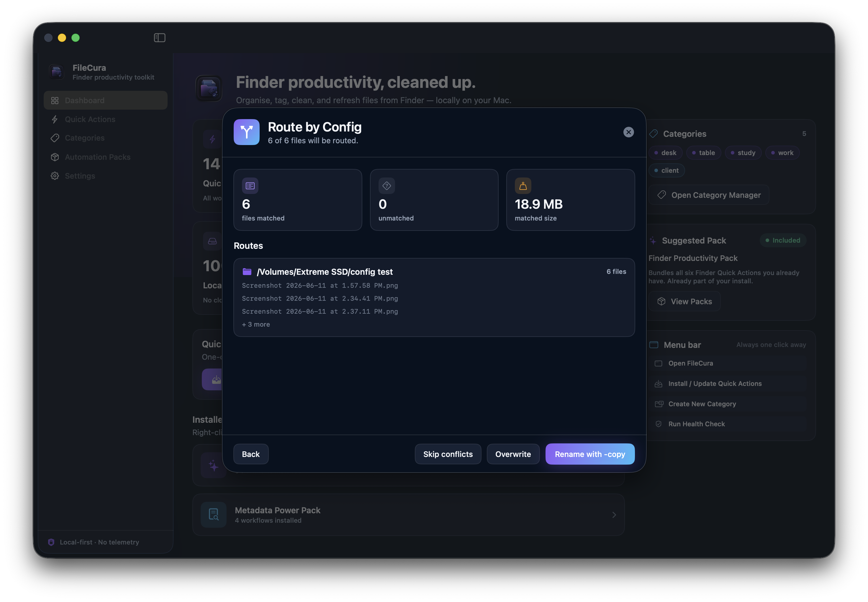The width and height of the screenshot is (868, 602).
Task: Select the Screenshot 2.34.41 PM.png file
Action: coord(320,298)
